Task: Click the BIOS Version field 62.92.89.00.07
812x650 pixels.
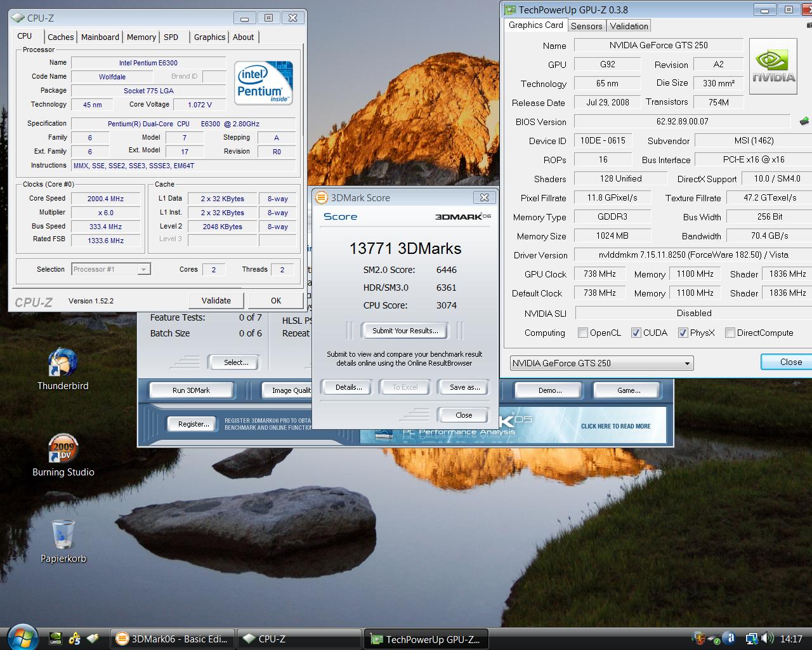Action: click(682, 121)
